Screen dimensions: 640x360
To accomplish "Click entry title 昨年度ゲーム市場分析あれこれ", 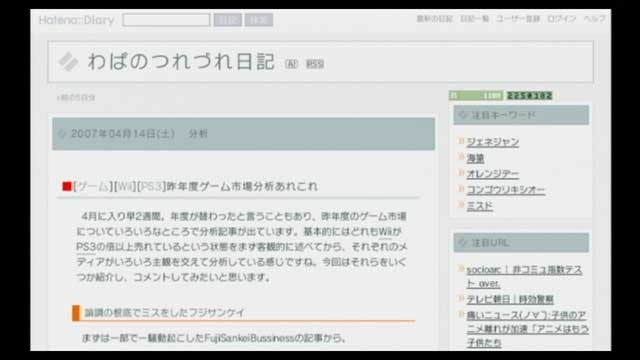I will [242, 186].
